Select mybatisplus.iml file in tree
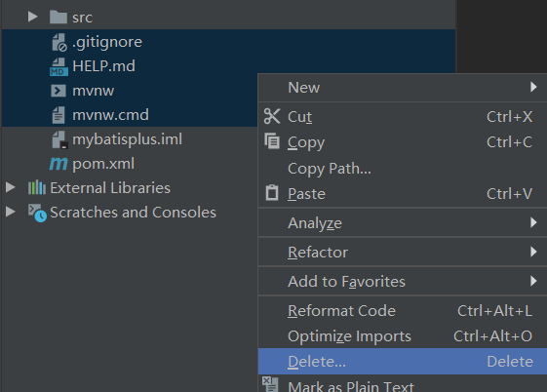This screenshot has height=392, width=547. pyautogui.click(x=128, y=139)
